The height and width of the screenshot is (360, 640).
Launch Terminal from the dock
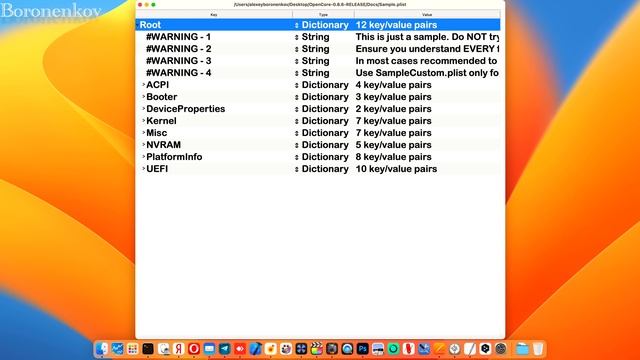148,349
